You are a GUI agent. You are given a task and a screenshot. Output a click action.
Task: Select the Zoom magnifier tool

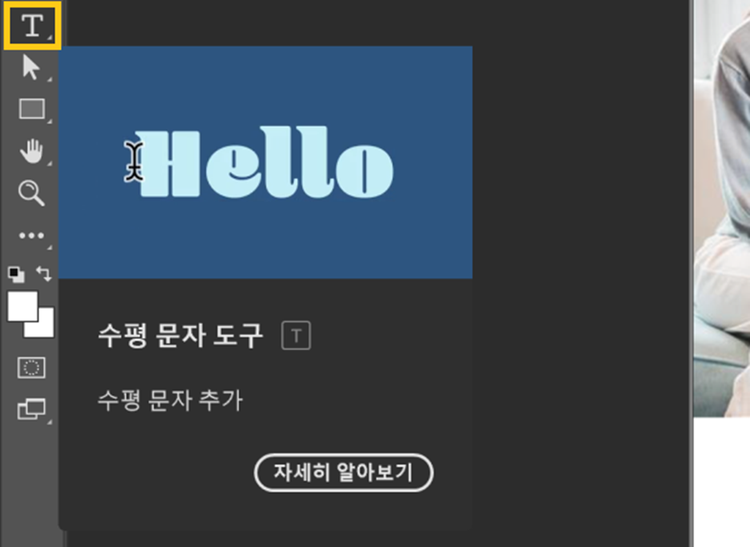click(32, 193)
